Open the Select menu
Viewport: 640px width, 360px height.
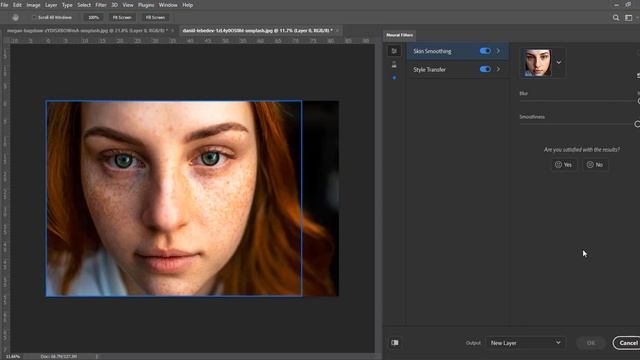point(84,5)
